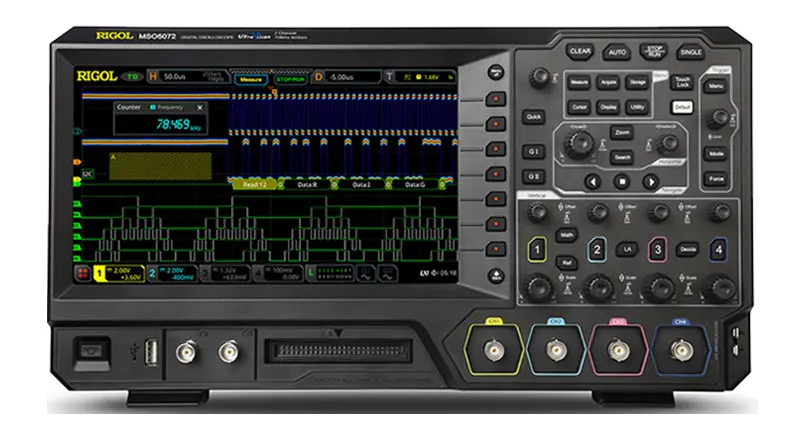Navigate backward with the left arrow key
Image resolution: width=810 pixels, height=440 pixels.
[593, 182]
